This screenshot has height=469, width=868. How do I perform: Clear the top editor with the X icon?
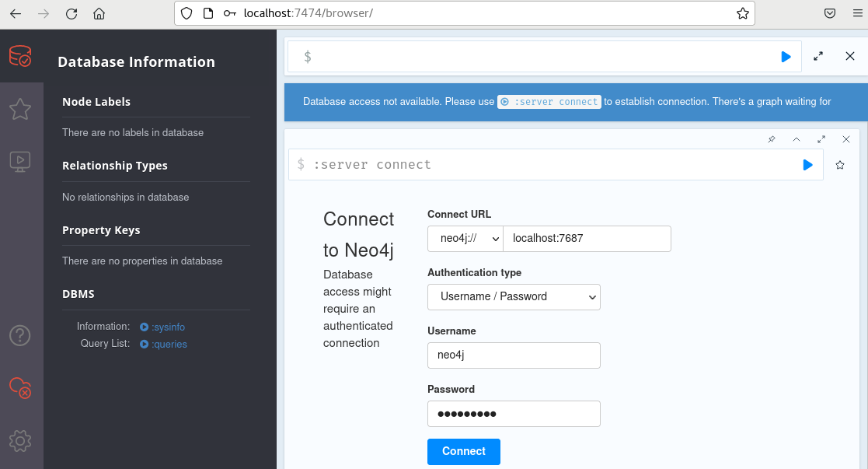pyautogui.click(x=849, y=56)
